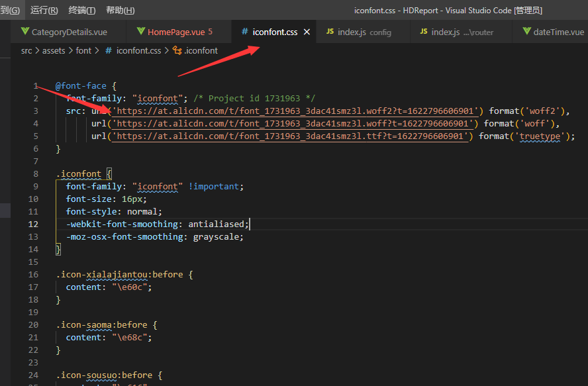Open the Terminal (终端) menu

(x=81, y=10)
